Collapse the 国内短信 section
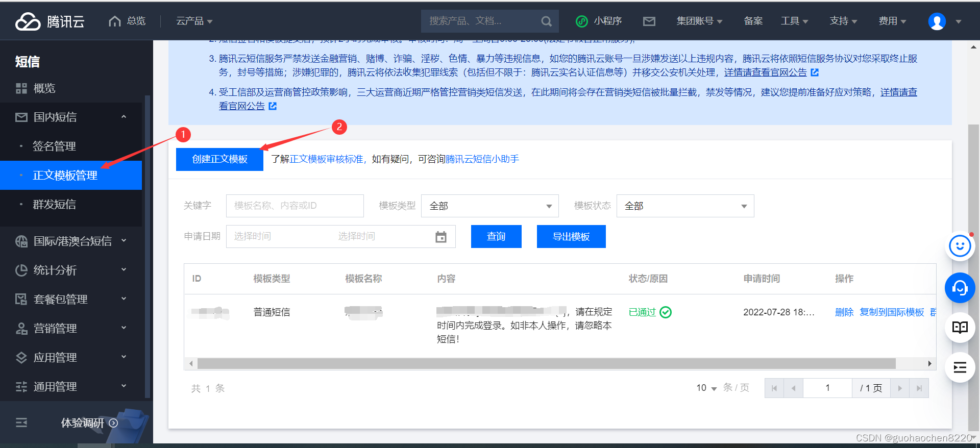This screenshot has width=980, height=448. coord(124,117)
